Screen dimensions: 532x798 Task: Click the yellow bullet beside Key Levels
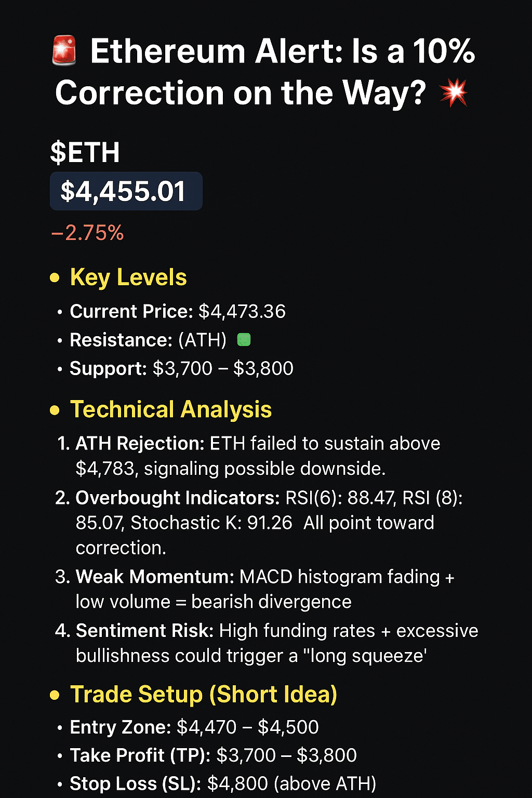click(x=55, y=278)
